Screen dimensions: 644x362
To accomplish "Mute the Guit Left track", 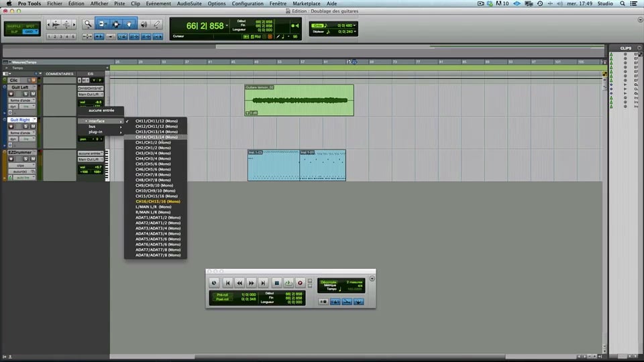I will point(33,93).
